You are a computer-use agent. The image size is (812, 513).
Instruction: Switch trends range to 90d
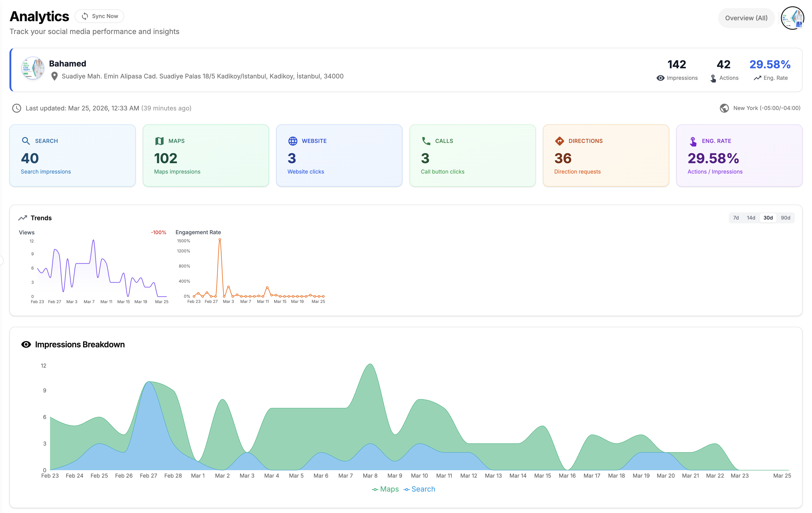[x=785, y=218]
